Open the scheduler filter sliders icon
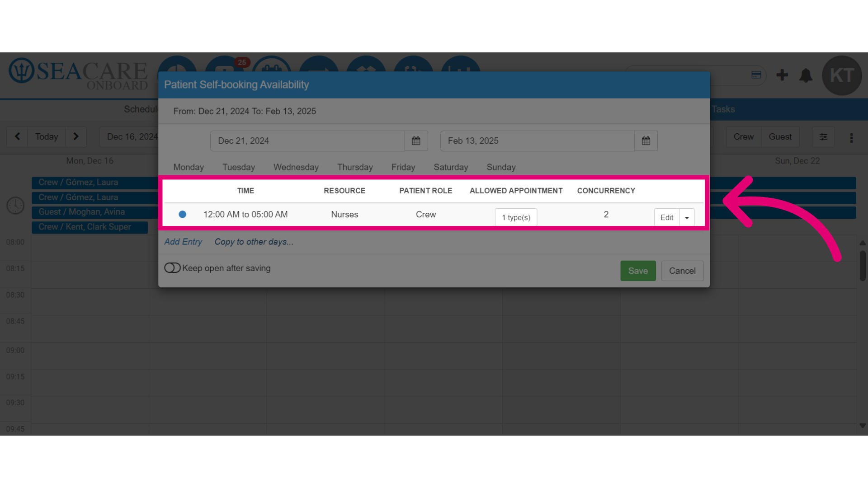Image resolution: width=868 pixels, height=488 pixels. pos(823,137)
